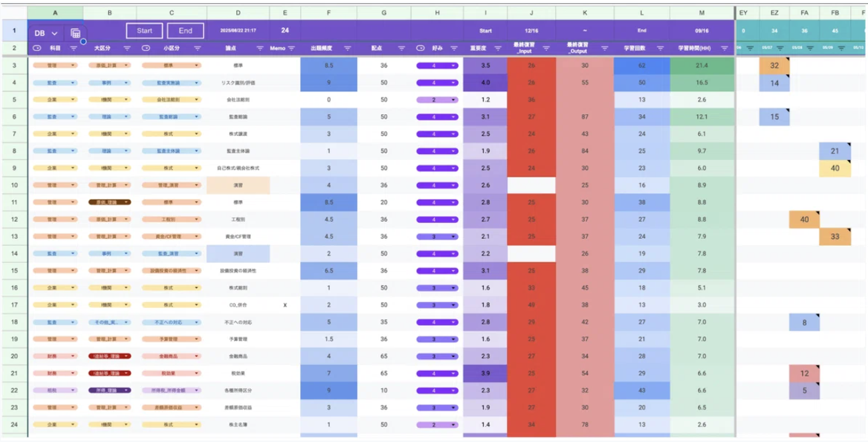This screenshot has height=446, width=868.
Task: Open filter icon for 大区分 column
Action: pyautogui.click(x=127, y=48)
